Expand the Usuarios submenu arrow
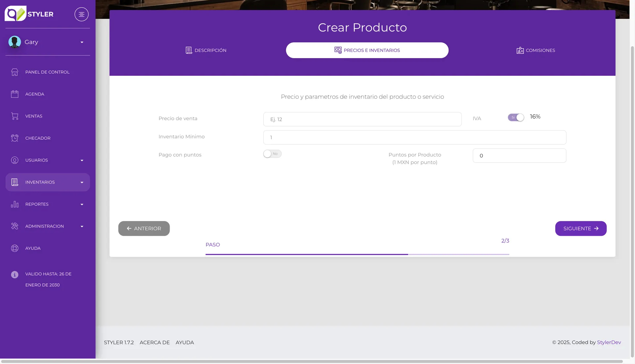 point(82,161)
